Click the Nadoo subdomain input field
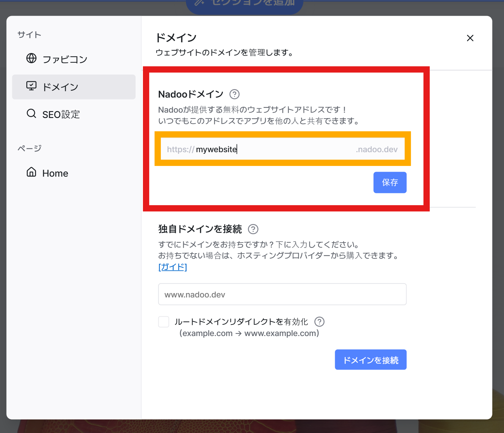The height and width of the screenshot is (433, 504). (x=283, y=149)
